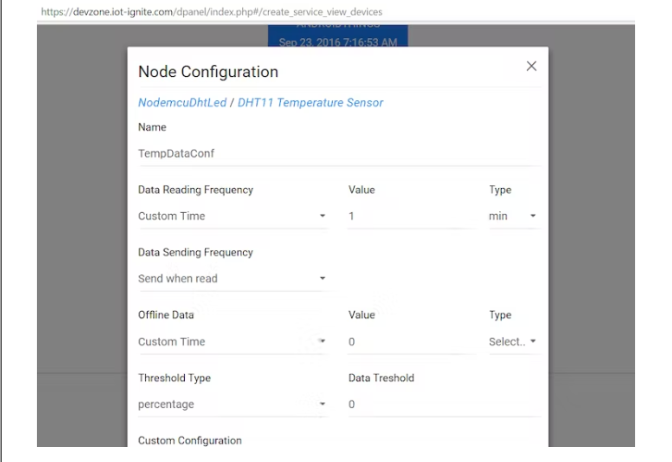
Task: Focus the reading frequency Value field showing 1
Action: pos(410,216)
